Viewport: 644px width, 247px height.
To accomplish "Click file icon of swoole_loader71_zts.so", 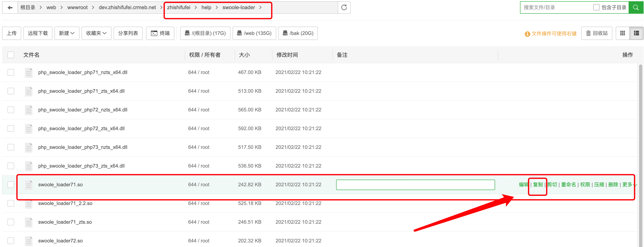I will (x=29, y=222).
